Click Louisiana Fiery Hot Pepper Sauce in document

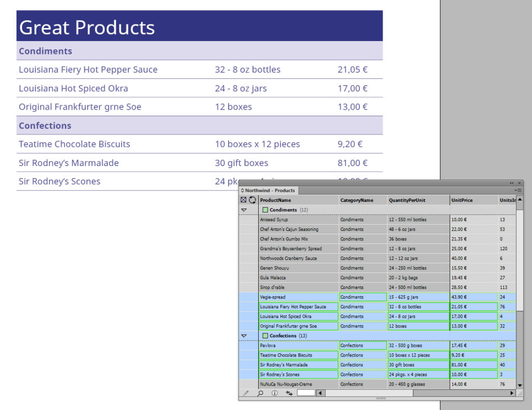[x=88, y=70]
